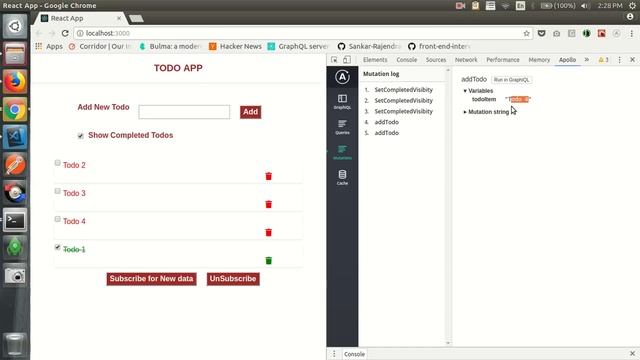The height and width of the screenshot is (360, 640).
Task: Open the Corridor bookmark
Action: click(x=100, y=46)
